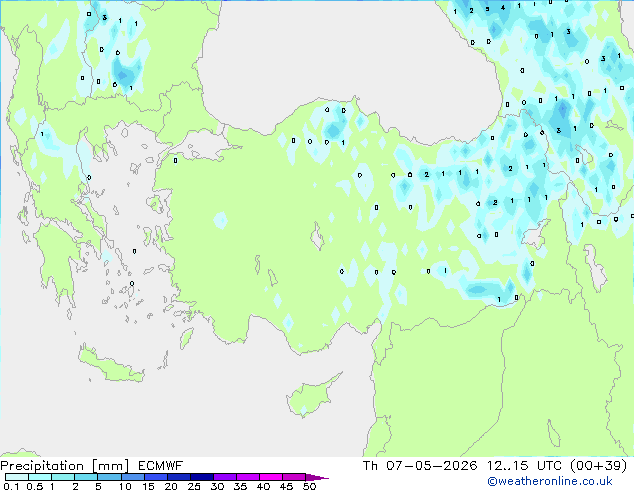
Task: Select the 2–5 mm legend color
Action: 86,477
